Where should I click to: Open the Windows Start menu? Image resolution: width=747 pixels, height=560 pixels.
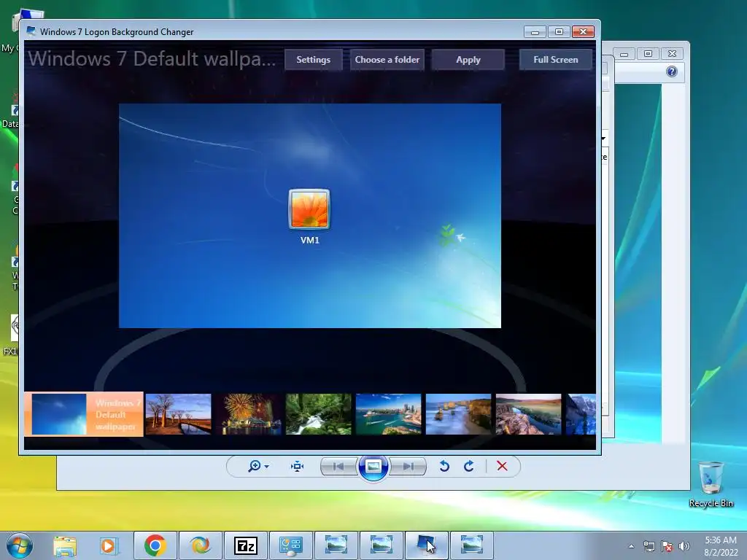click(x=20, y=545)
